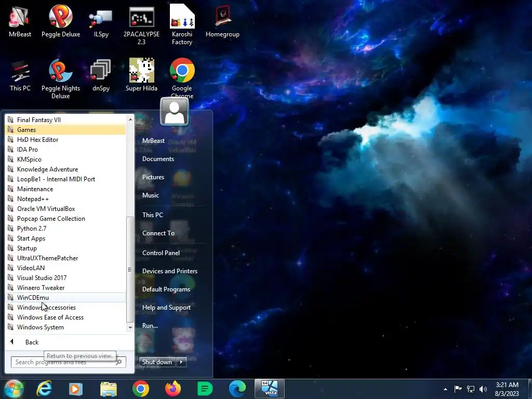The height and width of the screenshot is (399, 532).
Task: Expand the HxD Hex Editor folder
Action: tap(66, 139)
